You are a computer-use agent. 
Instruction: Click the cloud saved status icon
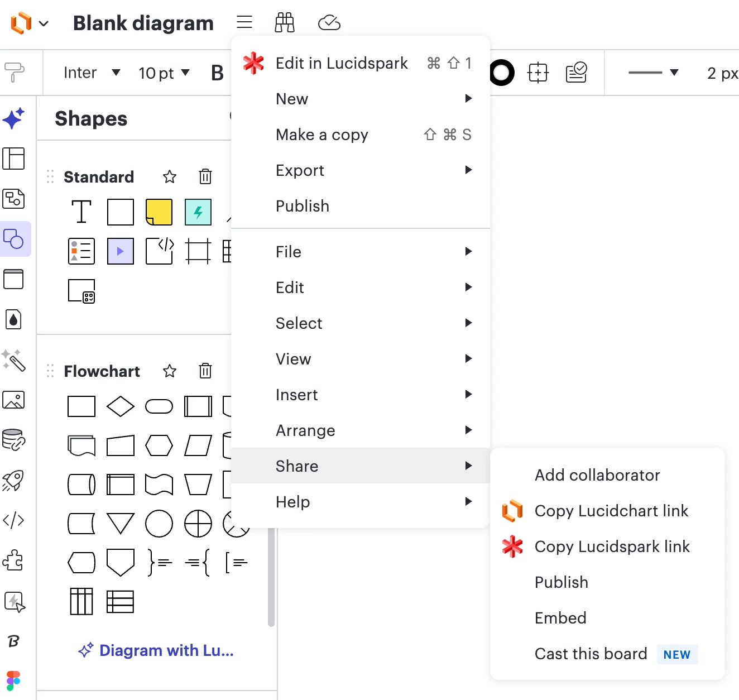point(329,22)
